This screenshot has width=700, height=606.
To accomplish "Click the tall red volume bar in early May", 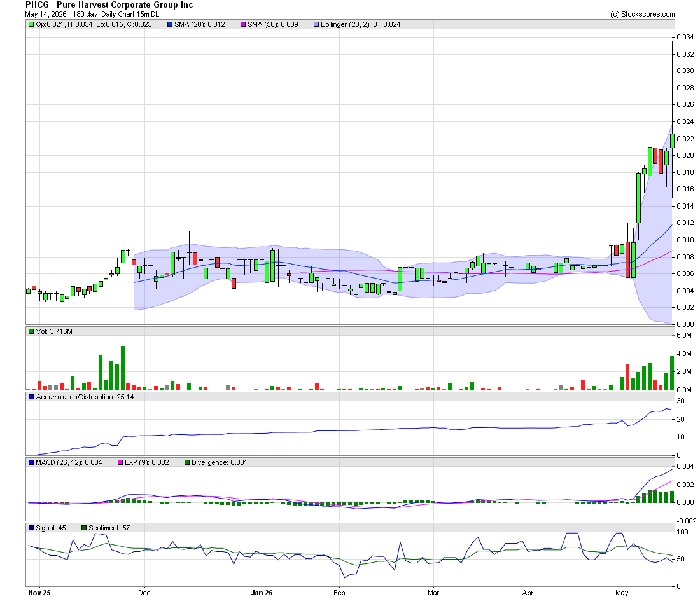I will [627, 377].
